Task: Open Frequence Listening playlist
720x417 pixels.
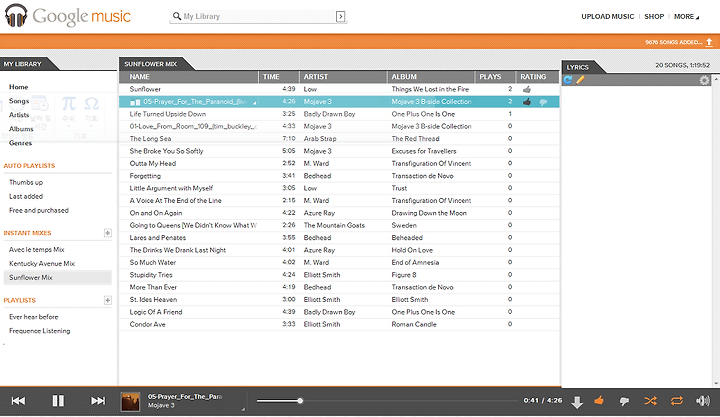Action: (39, 331)
